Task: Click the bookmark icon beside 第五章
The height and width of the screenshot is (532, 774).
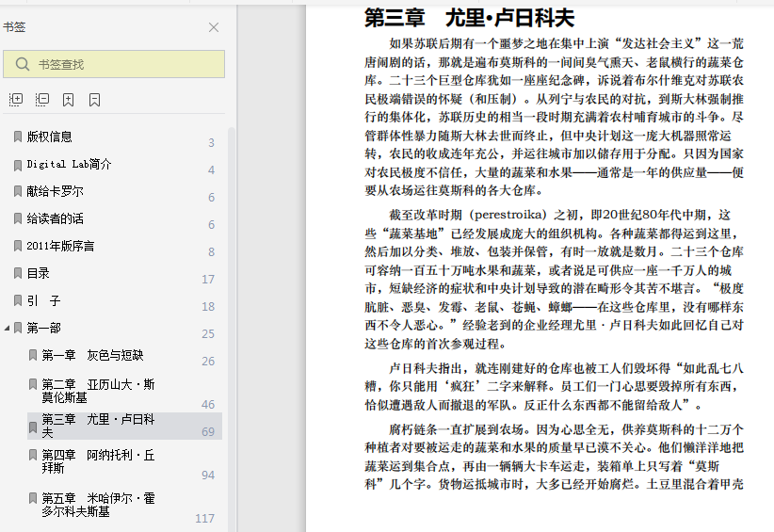Action: pyautogui.click(x=33, y=498)
